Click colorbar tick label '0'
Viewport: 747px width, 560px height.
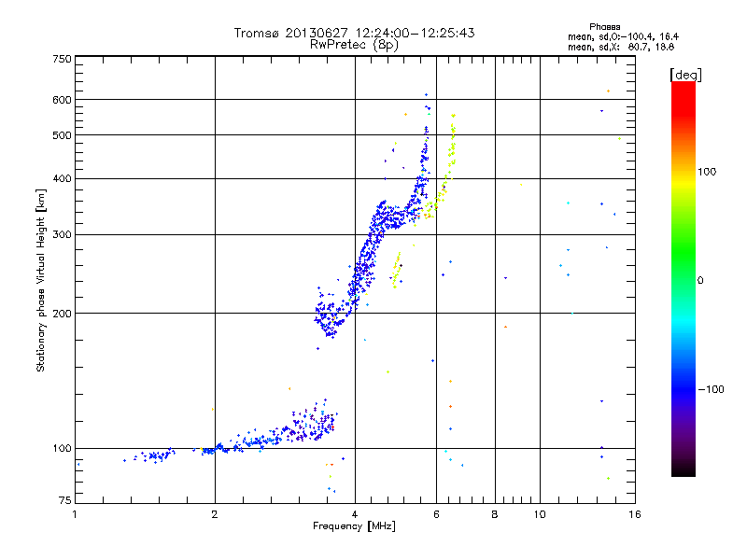pos(700,281)
